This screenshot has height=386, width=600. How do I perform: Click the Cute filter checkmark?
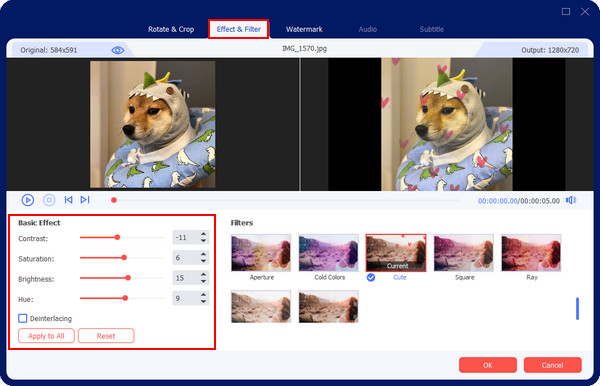pyautogui.click(x=371, y=277)
